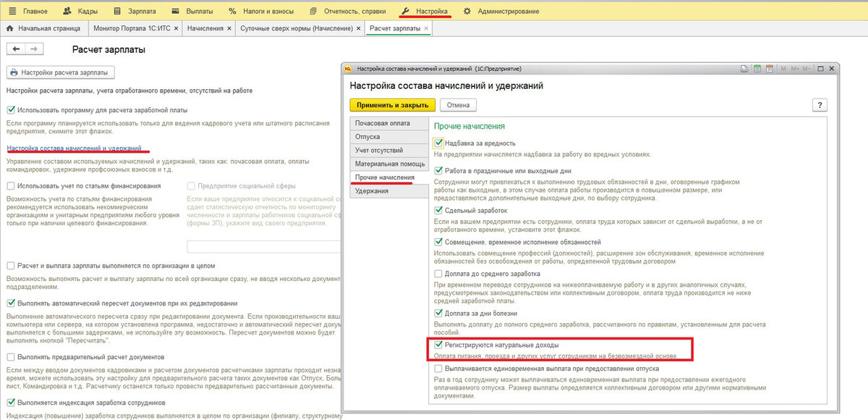Close the Расчет зарплаты tab
The width and height of the screenshot is (868, 420).
(x=426, y=28)
